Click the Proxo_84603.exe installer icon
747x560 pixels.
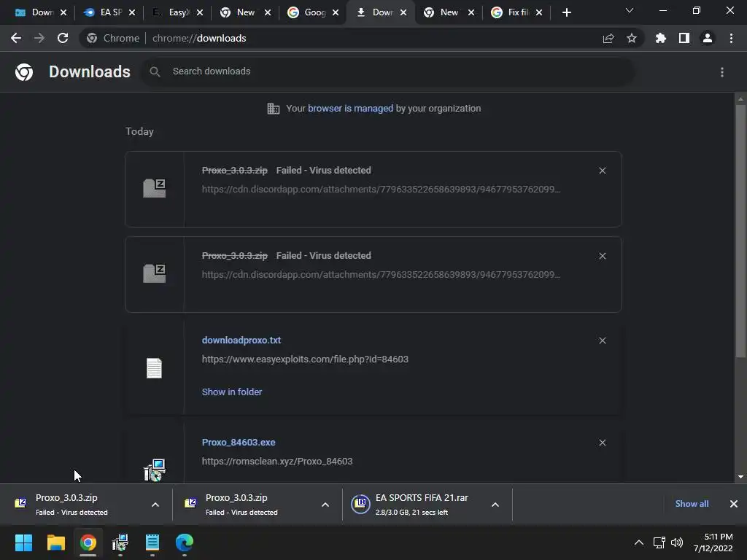point(155,470)
